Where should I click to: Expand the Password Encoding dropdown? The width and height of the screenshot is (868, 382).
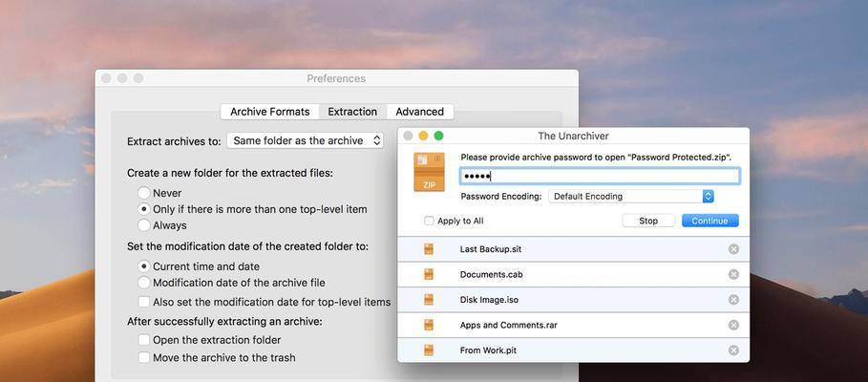pos(631,197)
